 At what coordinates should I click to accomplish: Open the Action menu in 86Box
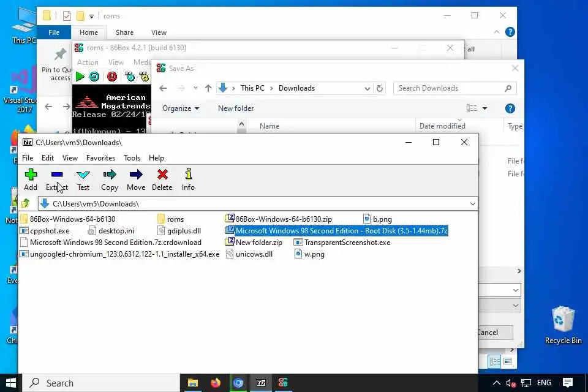pos(88,62)
